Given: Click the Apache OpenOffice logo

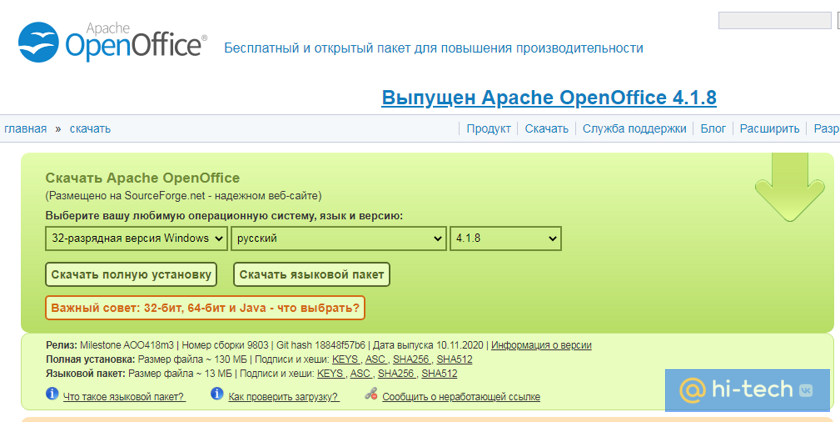Looking at the screenshot, I should coord(112,42).
